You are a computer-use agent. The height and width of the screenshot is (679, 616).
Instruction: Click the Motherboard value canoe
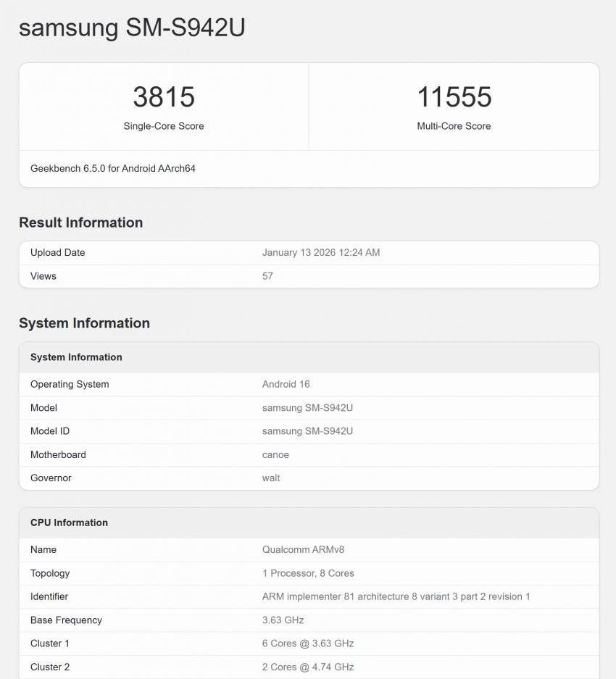click(x=272, y=454)
